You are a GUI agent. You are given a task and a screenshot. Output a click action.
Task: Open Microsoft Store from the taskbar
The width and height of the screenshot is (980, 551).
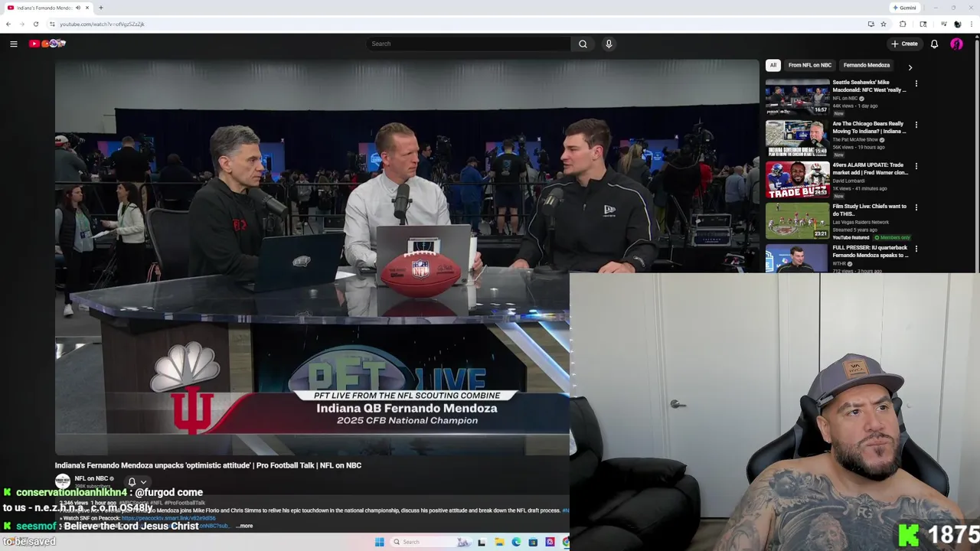[x=533, y=542]
